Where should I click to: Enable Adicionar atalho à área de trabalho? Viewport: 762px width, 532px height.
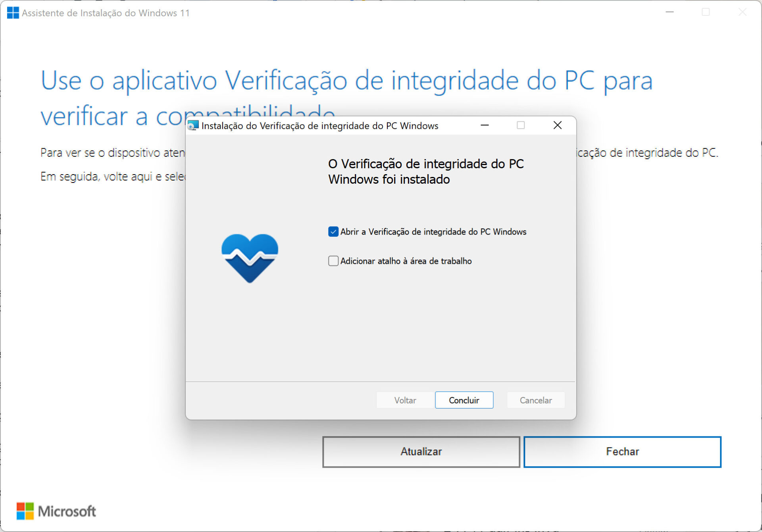[x=333, y=261]
